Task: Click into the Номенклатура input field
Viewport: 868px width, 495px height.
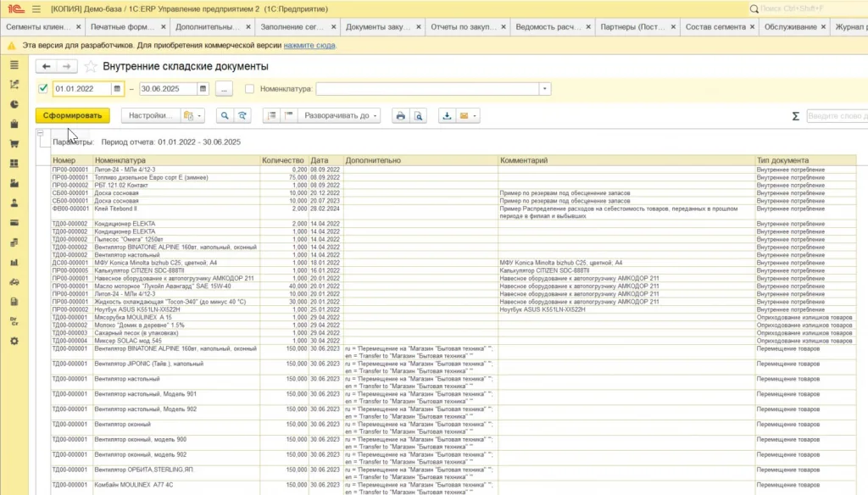Action: (427, 89)
